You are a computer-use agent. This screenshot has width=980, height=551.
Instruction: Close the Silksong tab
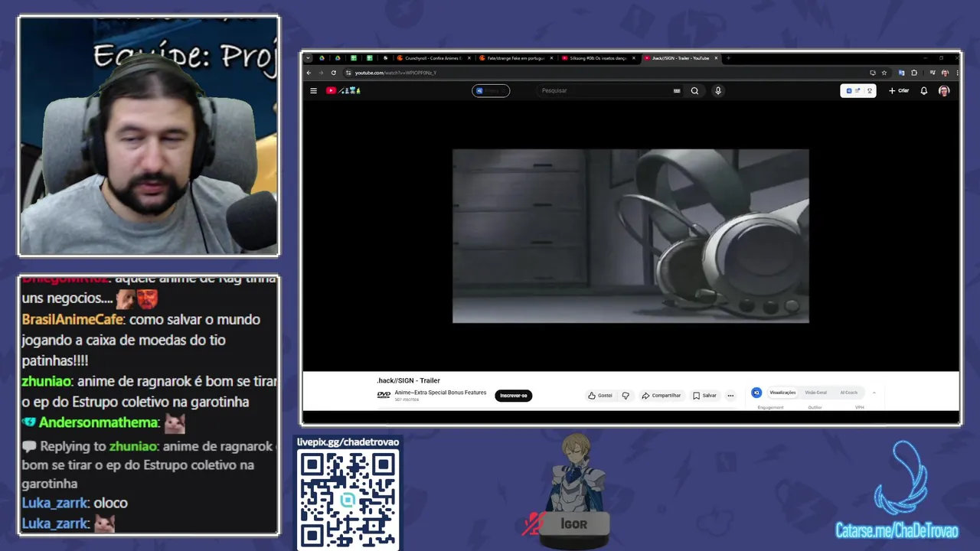(633, 58)
